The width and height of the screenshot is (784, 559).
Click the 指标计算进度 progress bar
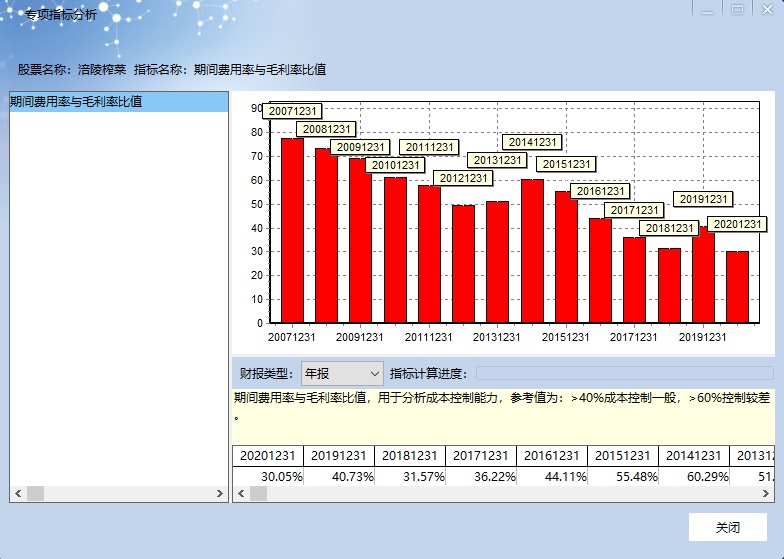click(624, 374)
